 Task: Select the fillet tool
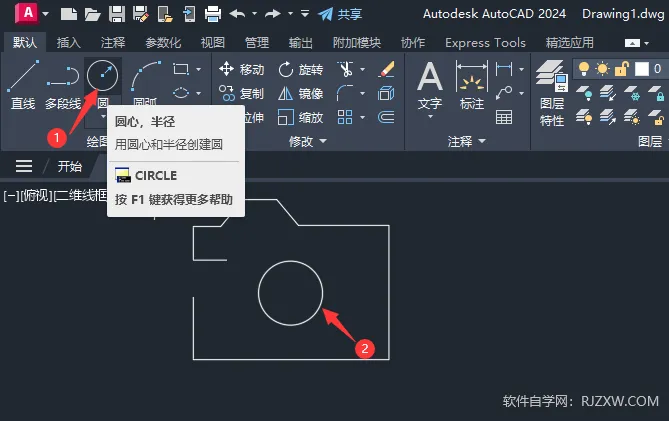point(345,93)
